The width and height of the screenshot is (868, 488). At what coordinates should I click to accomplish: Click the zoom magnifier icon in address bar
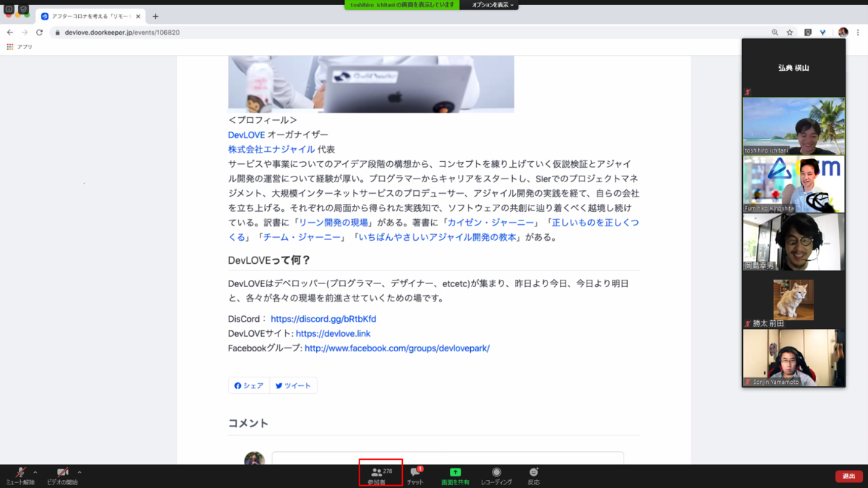coord(775,33)
